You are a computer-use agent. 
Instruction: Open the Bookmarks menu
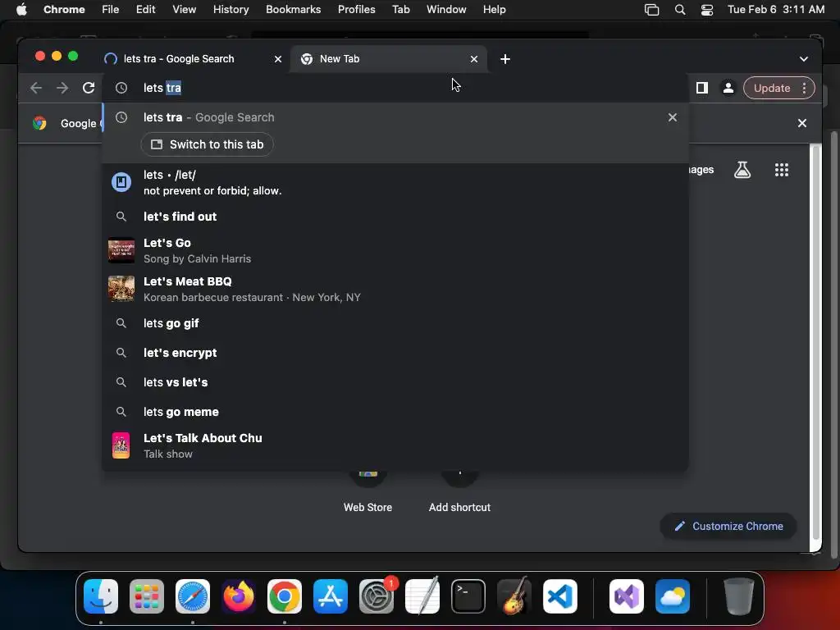pyautogui.click(x=293, y=10)
